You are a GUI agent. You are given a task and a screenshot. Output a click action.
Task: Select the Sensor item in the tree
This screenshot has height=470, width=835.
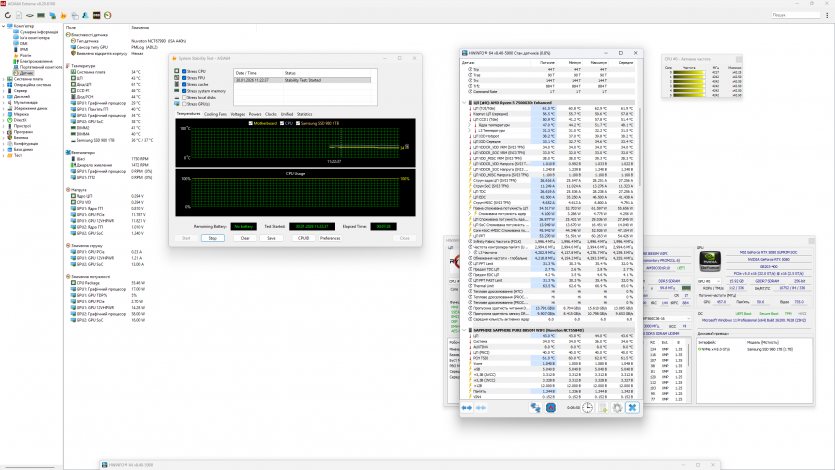pos(26,73)
